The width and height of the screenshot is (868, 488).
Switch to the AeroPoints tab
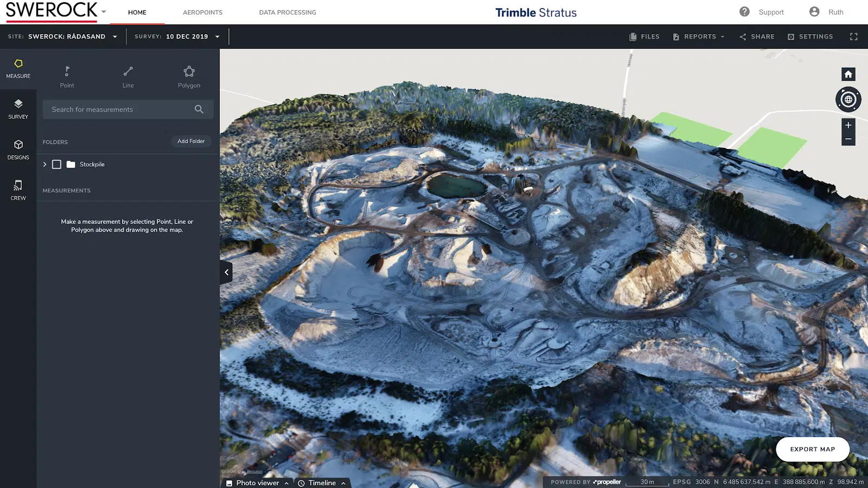(202, 12)
